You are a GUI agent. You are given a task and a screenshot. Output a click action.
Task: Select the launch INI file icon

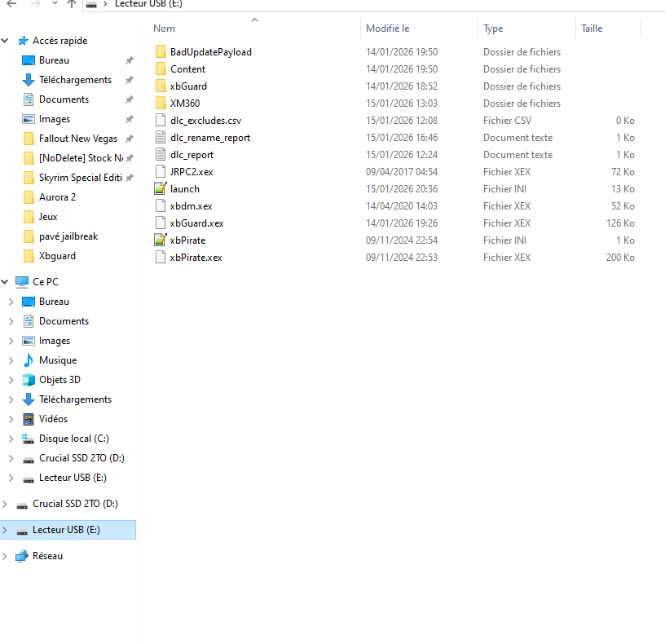[x=161, y=189]
